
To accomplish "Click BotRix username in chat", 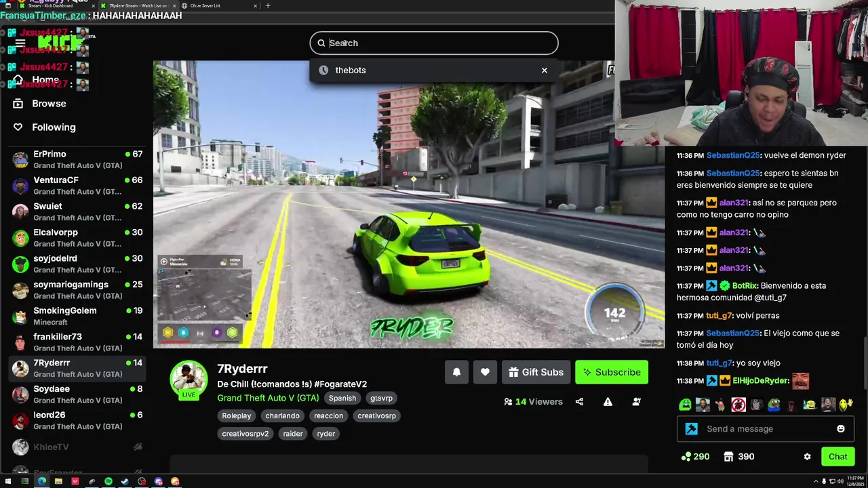I will pyautogui.click(x=745, y=286).
